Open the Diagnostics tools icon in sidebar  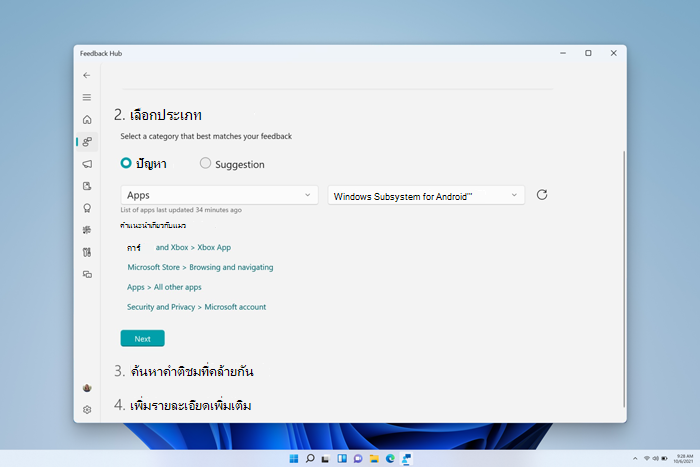tap(87, 252)
